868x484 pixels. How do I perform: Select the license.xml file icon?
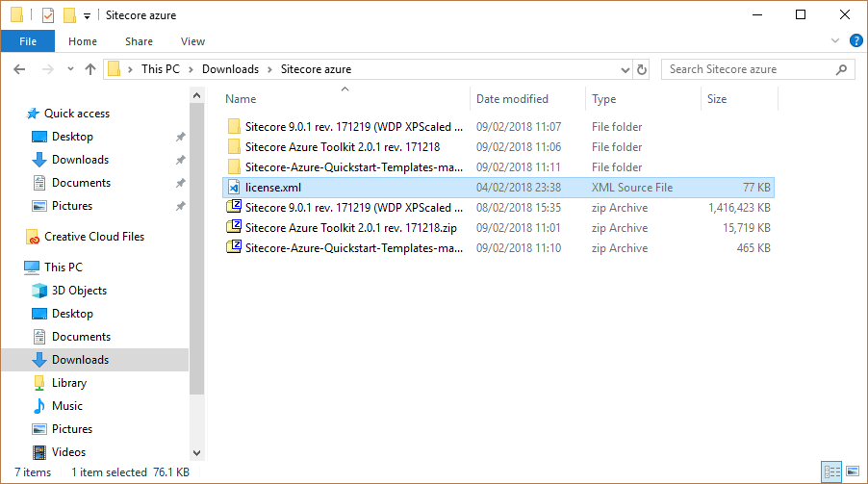pos(234,188)
